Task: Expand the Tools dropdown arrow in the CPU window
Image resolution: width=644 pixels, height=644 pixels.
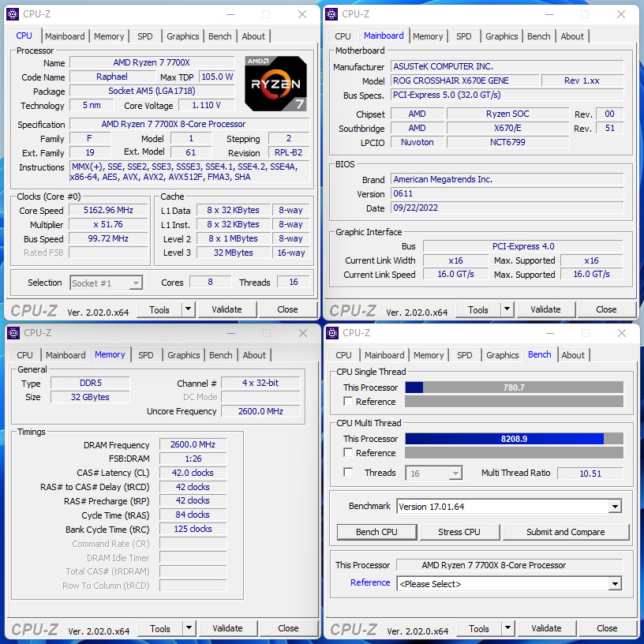Action: (188, 309)
